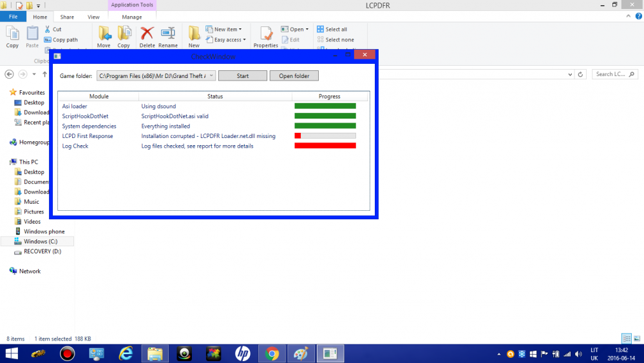The height and width of the screenshot is (363, 644).
Task: Open Google Chrome from the taskbar
Action: click(272, 353)
